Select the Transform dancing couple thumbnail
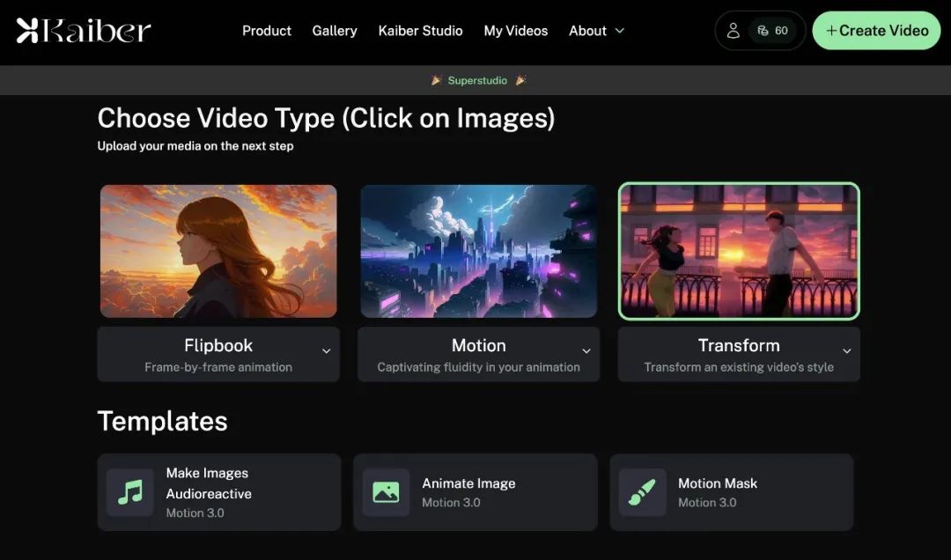Screen dimensions: 951x560 [739, 251]
